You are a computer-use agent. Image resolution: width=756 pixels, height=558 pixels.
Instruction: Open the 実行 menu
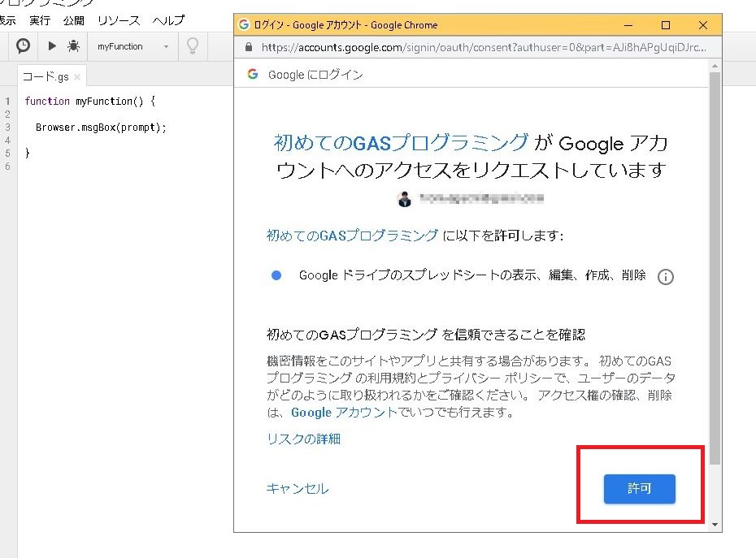click(40, 20)
